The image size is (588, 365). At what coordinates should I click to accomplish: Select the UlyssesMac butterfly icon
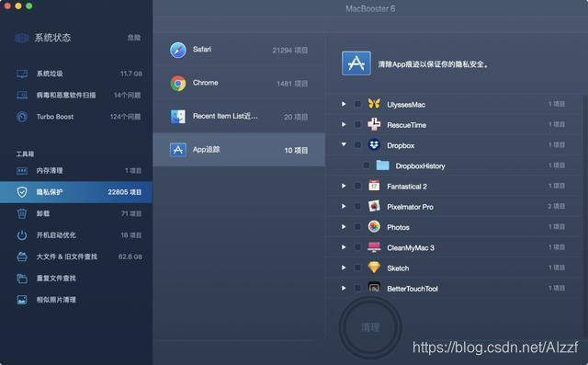click(x=374, y=104)
